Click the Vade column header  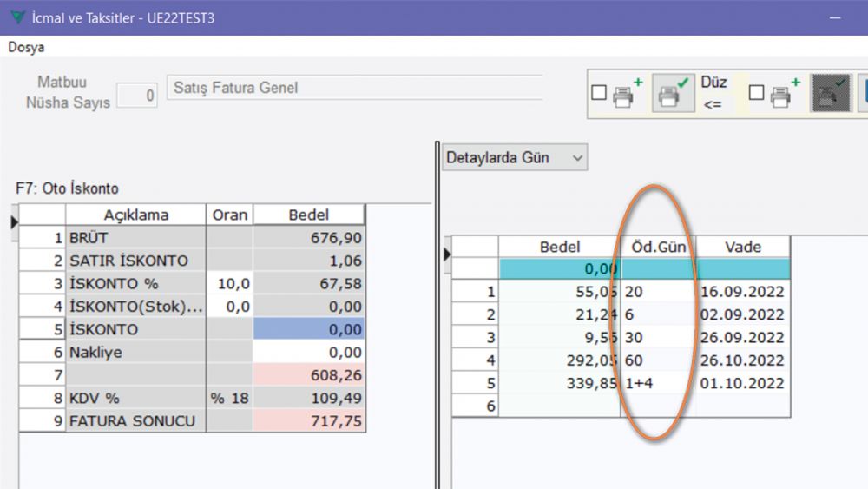click(x=742, y=247)
